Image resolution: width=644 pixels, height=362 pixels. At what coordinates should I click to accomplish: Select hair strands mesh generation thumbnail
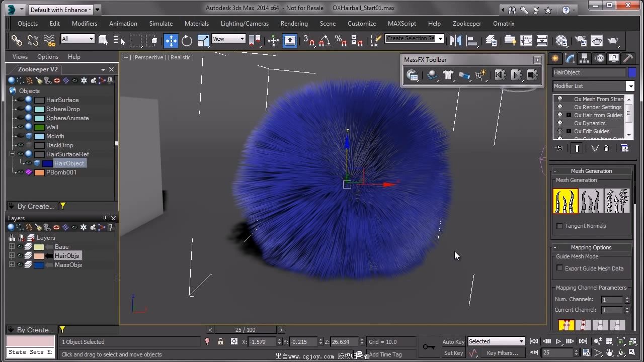tap(566, 201)
